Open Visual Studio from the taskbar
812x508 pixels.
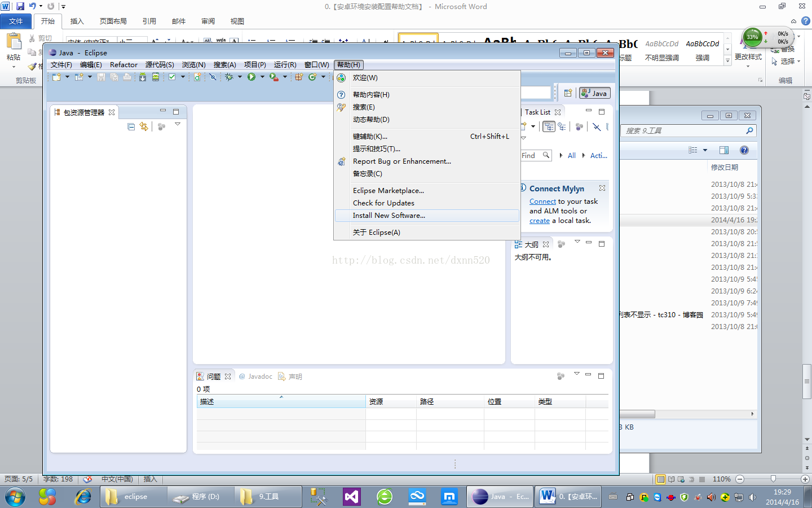351,497
